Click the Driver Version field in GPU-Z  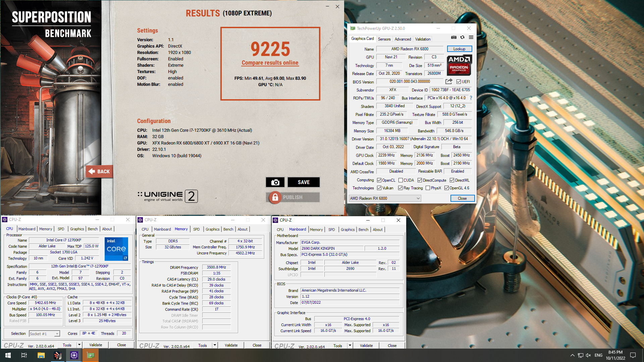[x=424, y=139]
